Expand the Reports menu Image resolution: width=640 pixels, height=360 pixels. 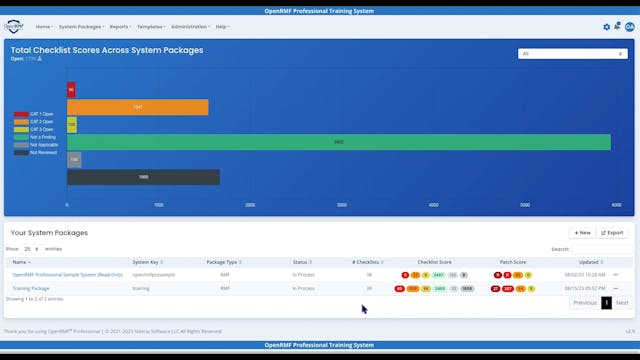click(x=120, y=27)
